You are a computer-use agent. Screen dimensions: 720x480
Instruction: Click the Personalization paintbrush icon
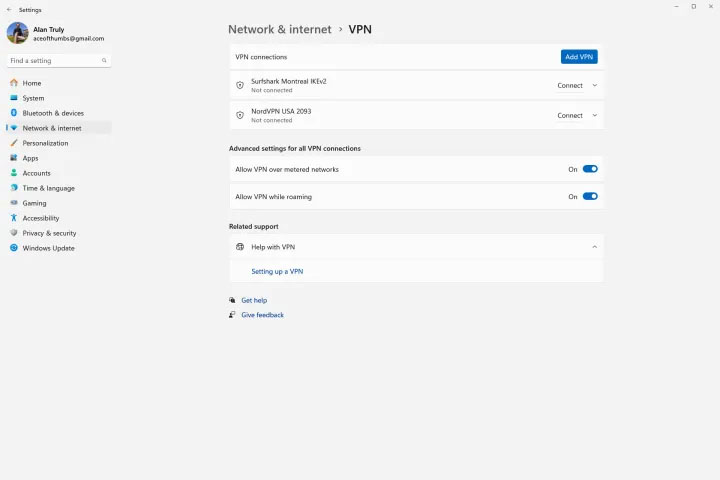(x=14, y=143)
